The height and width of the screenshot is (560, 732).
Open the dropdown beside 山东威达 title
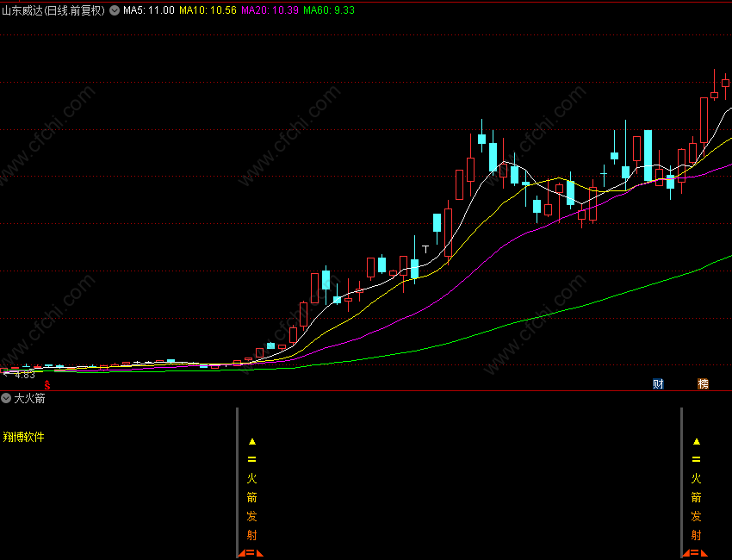click(x=115, y=10)
